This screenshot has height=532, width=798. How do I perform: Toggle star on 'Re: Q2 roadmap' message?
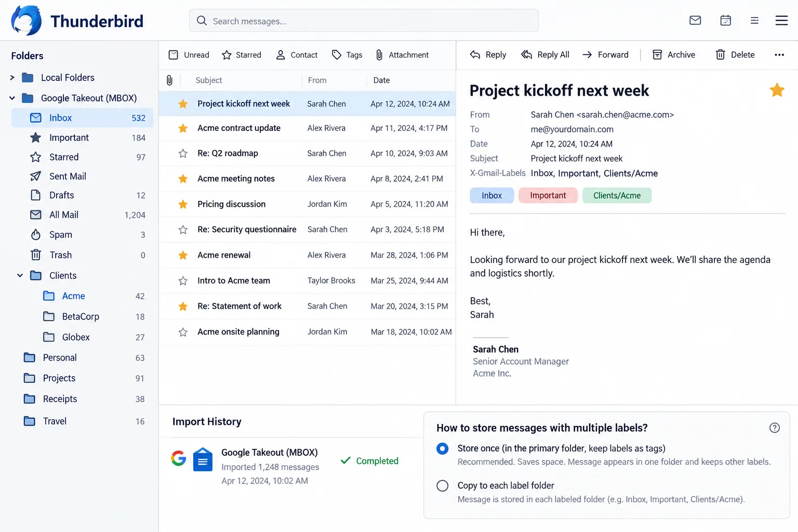183,153
